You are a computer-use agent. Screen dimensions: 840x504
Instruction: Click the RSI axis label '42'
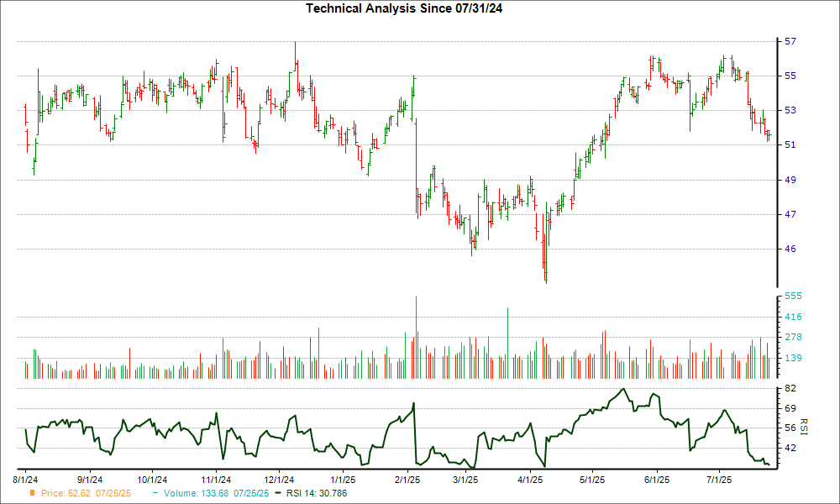[x=790, y=448]
